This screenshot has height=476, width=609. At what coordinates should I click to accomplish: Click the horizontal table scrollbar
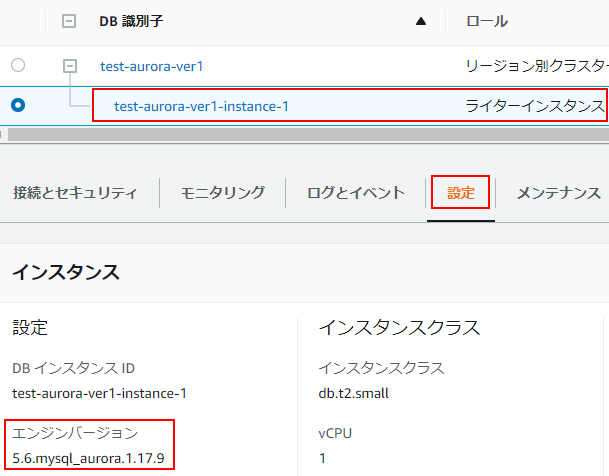point(300,133)
